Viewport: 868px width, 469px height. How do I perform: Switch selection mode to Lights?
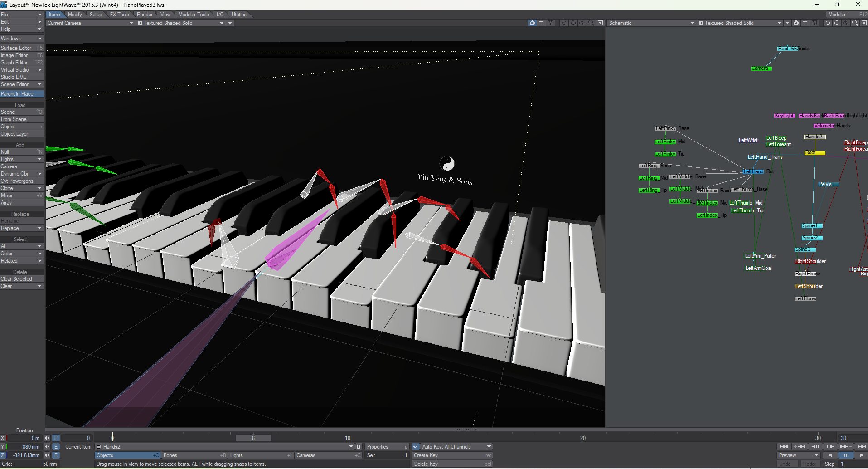pos(261,455)
